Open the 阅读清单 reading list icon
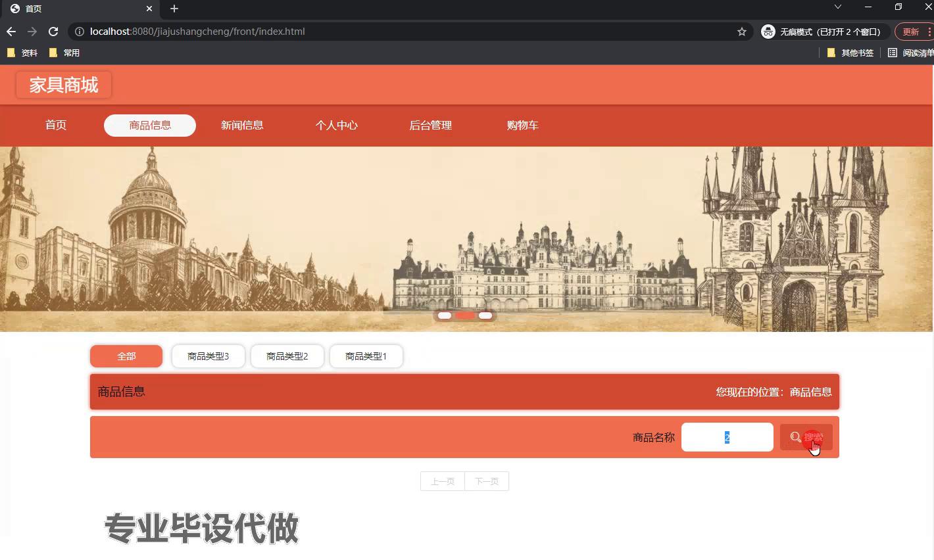Image resolution: width=934 pixels, height=560 pixels. pyautogui.click(x=893, y=53)
